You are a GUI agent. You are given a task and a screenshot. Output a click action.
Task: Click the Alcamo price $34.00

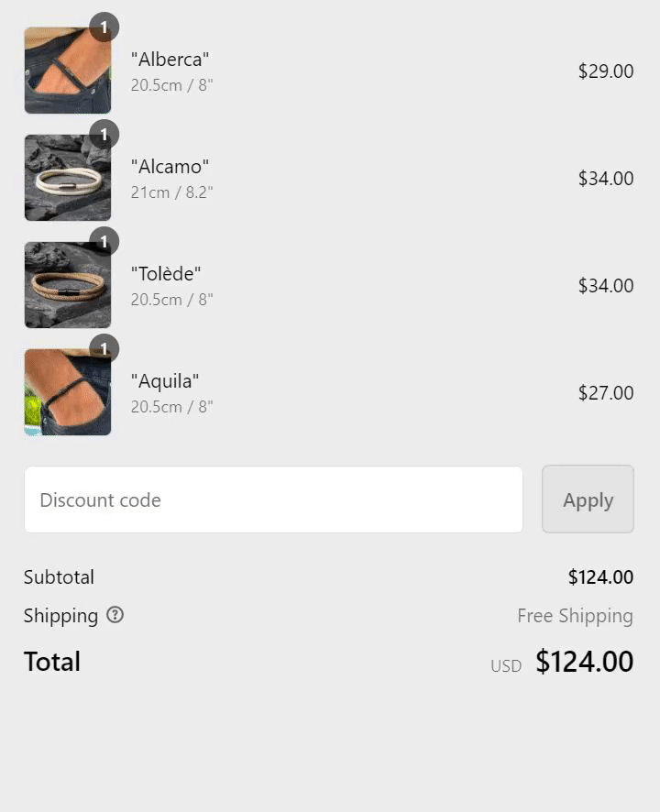pyautogui.click(x=606, y=178)
